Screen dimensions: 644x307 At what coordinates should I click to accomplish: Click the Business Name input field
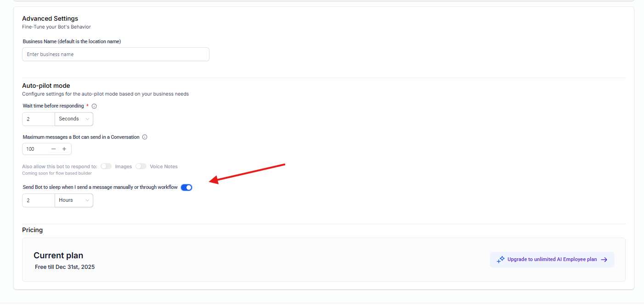[116, 54]
